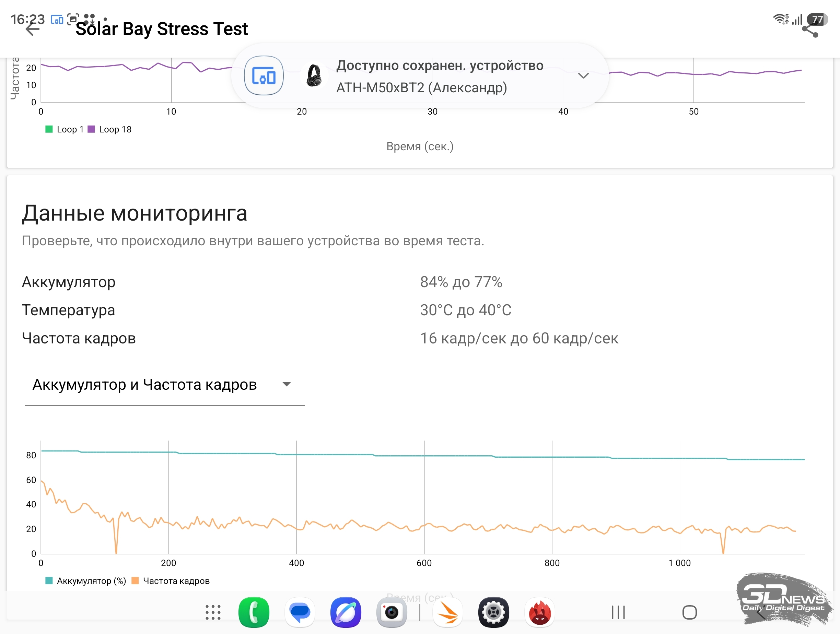Image resolution: width=840 pixels, height=634 pixels.
Task: Toggle Частота кадров series in legend
Action: point(171,581)
